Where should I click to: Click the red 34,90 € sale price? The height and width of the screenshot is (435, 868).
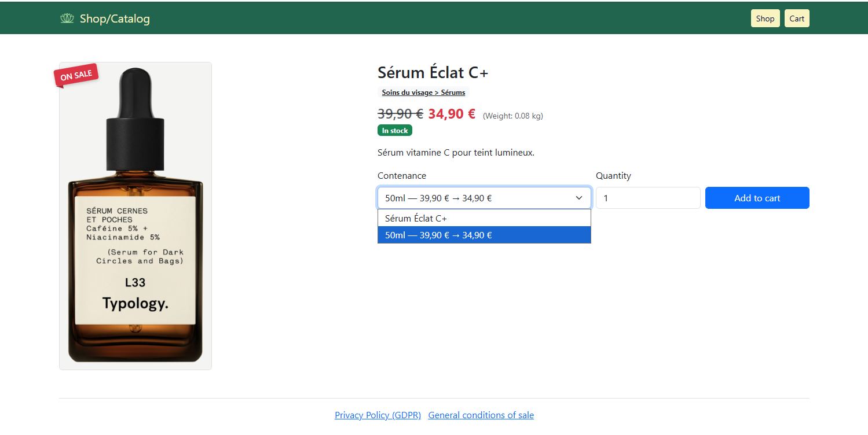click(x=452, y=114)
